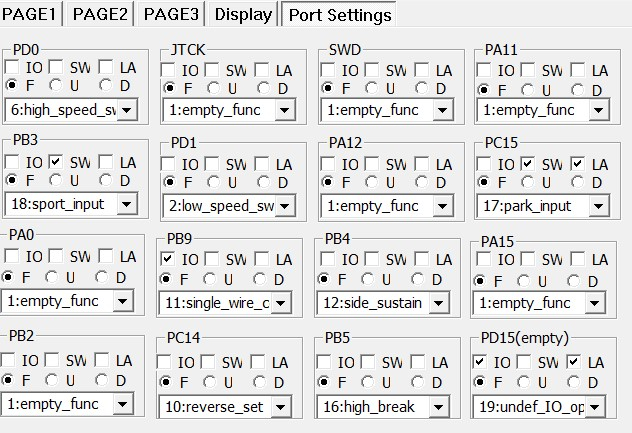This screenshot has height=433, width=632.
Task: Select the U radio option in PB4
Action: [x=369, y=280]
